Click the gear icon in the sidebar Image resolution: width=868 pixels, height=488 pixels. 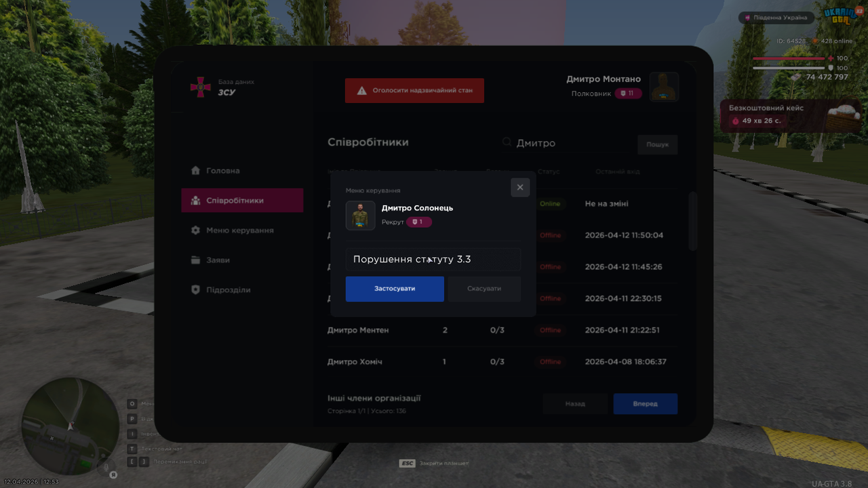point(196,230)
